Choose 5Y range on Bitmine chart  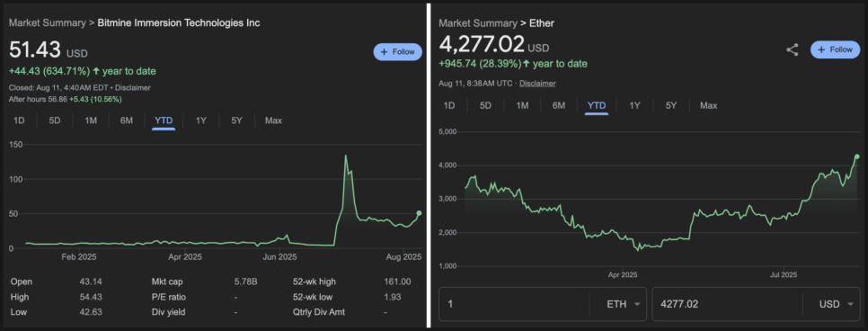236,121
